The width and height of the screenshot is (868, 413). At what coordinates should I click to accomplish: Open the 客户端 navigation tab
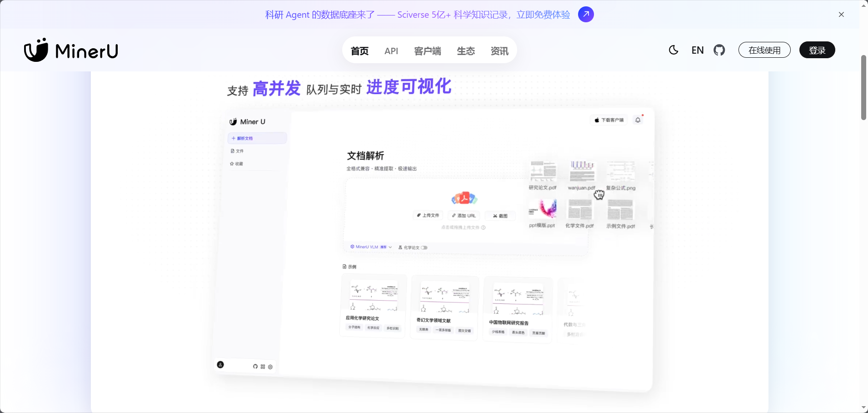428,51
